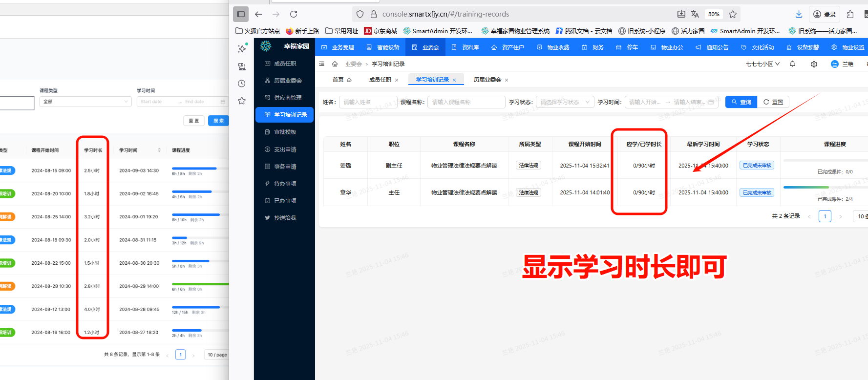Go back to the previous page
The width and height of the screenshot is (868, 380).
258,14
